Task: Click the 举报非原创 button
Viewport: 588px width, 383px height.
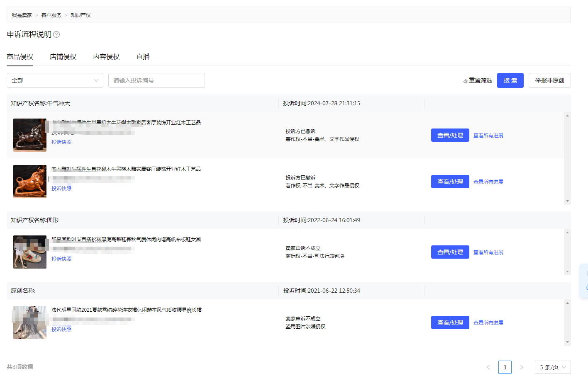Action: (x=550, y=80)
